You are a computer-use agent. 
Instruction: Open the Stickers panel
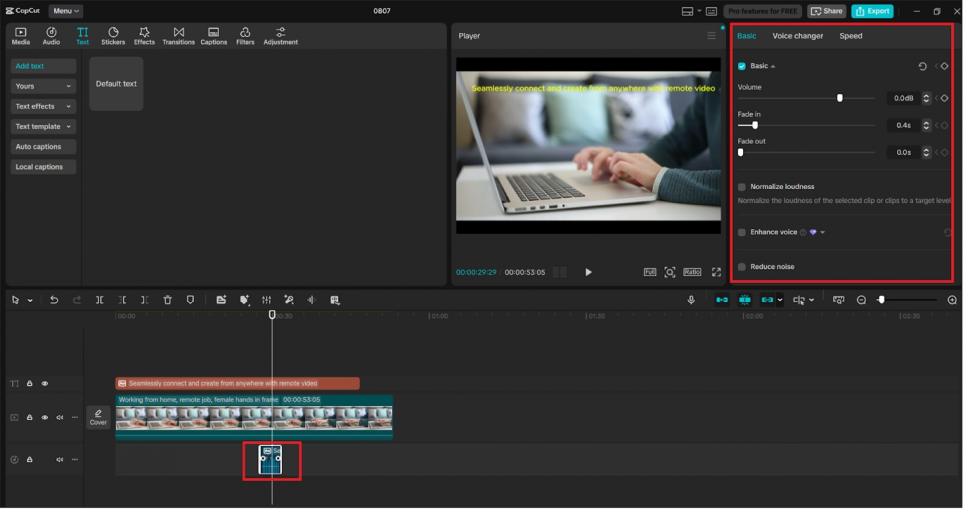tap(113, 36)
